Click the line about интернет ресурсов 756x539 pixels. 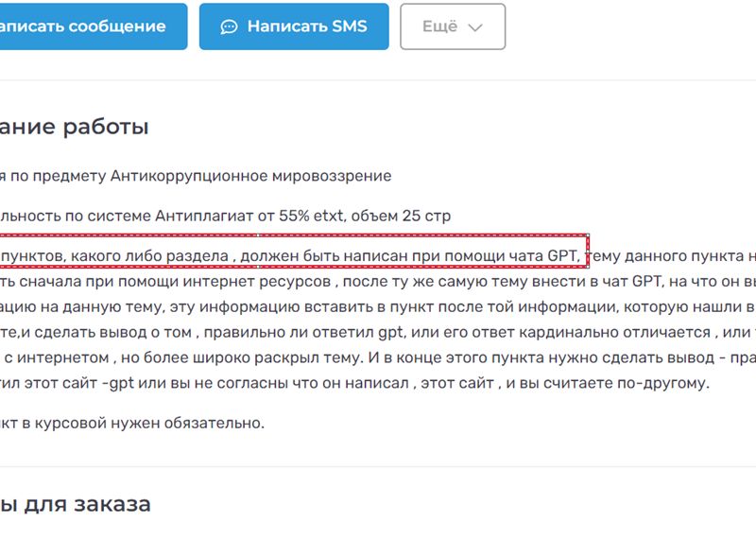pos(378,282)
